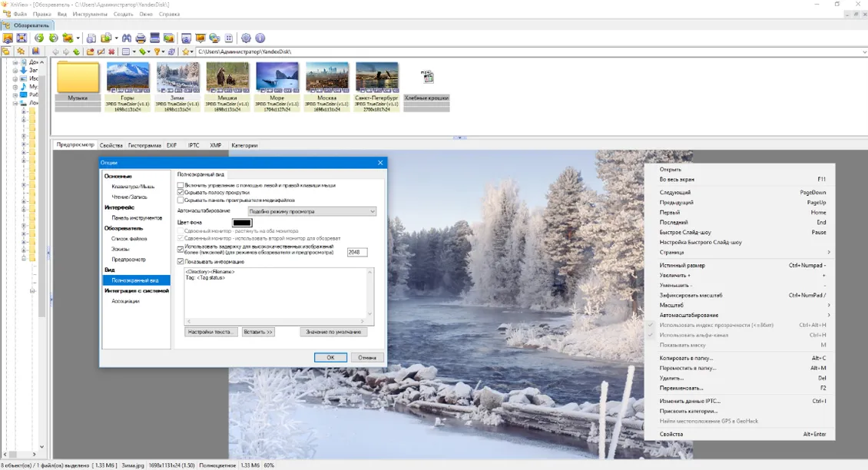Uncheck 'Скрывать полосу прокрутки' checkbox

pyautogui.click(x=181, y=193)
